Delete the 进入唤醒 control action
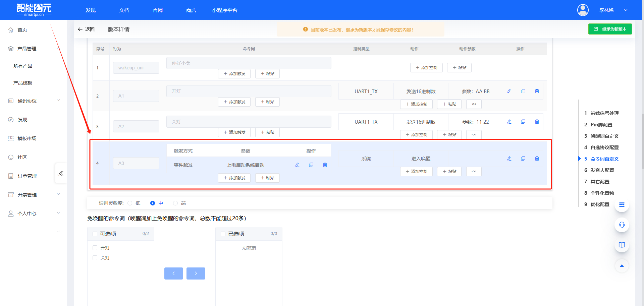 point(537,159)
